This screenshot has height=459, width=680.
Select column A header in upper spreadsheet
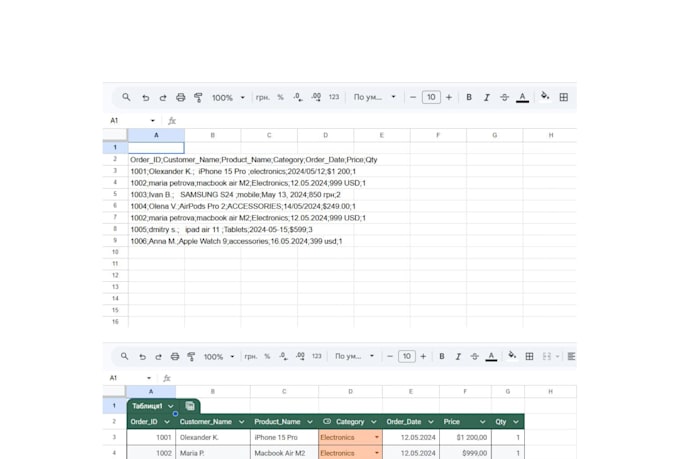156,135
